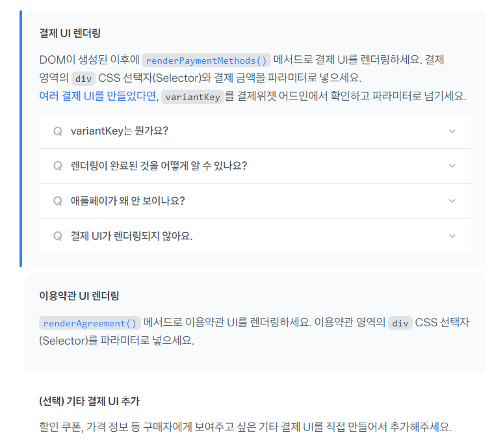This screenshot has width=492, height=448.
Task: Follow the 여러 결제 UI를 만들었다면 link
Action: click(99, 96)
